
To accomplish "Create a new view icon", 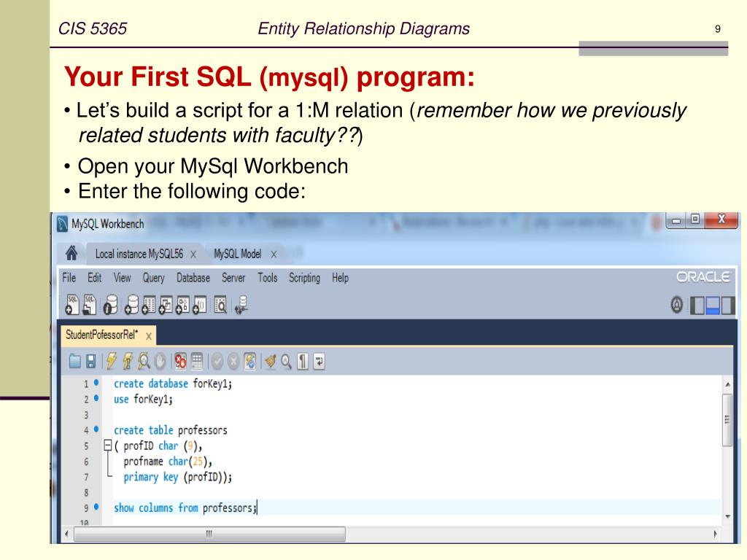I will click(x=166, y=305).
